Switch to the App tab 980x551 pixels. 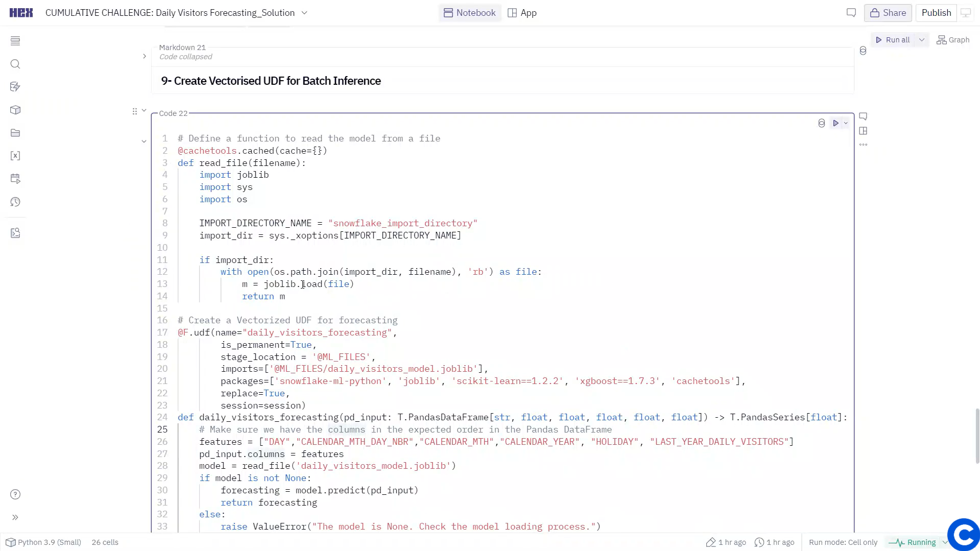522,13
